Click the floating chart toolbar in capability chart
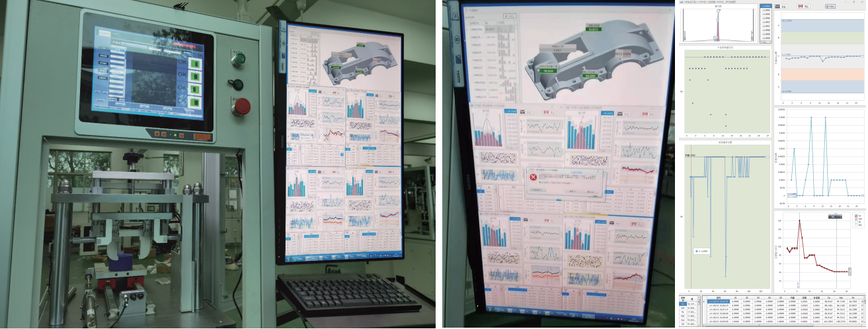Screen dimensions: 868x329 pyautogui.click(x=835, y=216)
